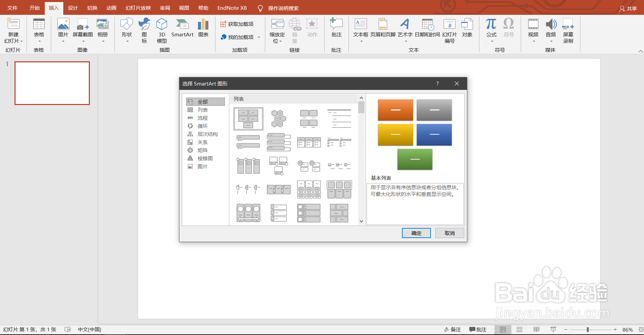Click the Cancel (取消) button
This screenshot has width=644, height=335.
click(450, 233)
